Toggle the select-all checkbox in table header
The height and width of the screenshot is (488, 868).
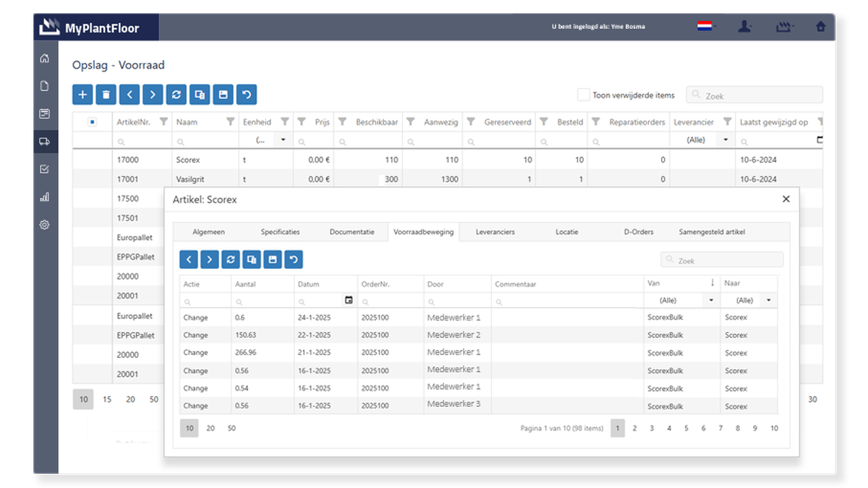click(x=92, y=121)
